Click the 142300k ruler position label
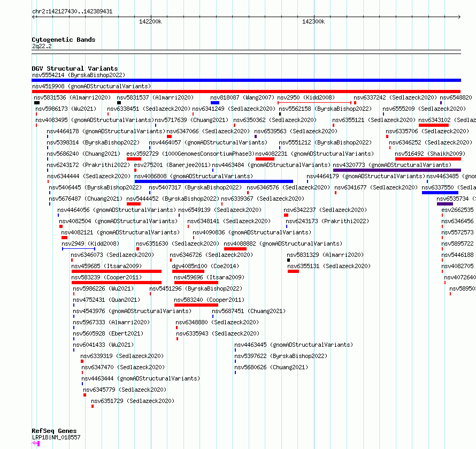Screen dimensions: 476x449 coord(313,21)
